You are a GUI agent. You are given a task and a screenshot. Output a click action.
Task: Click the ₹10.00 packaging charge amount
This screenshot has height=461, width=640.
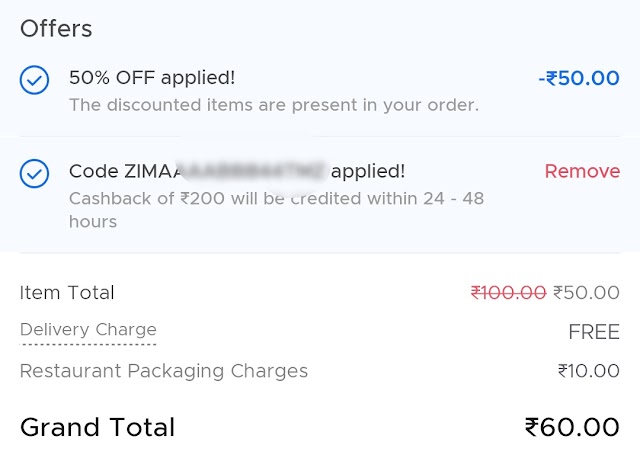pyautogui.click(x=588, y=371)
